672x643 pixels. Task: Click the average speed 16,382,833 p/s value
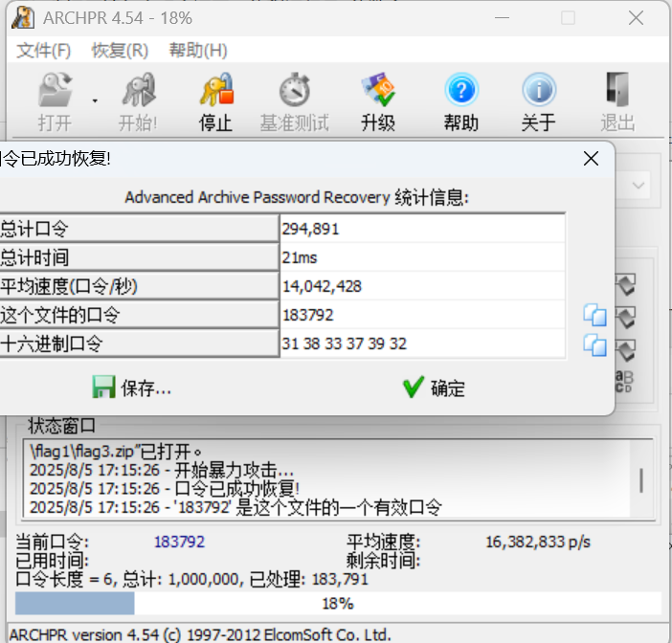tap(538, 542)
